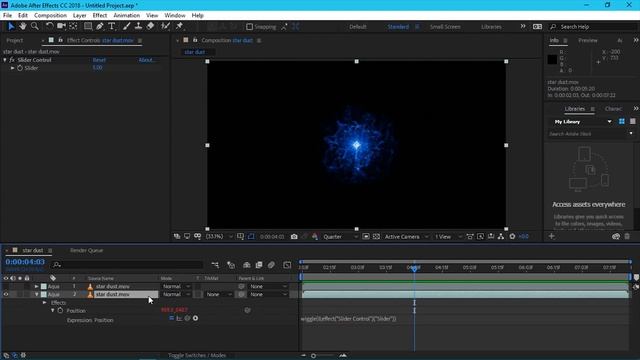Click the frame blending icon in timeline

pos(259,265)
